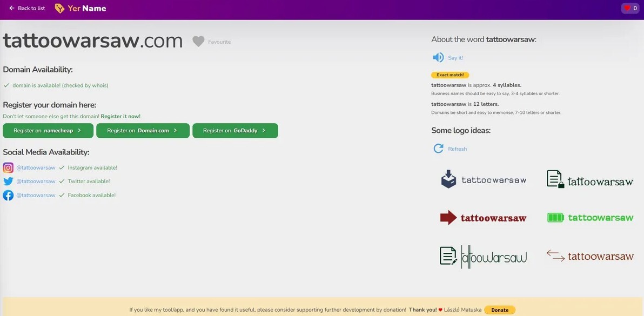
Task: Click the Yer Name logo tag icon
Action: point(59,9)
